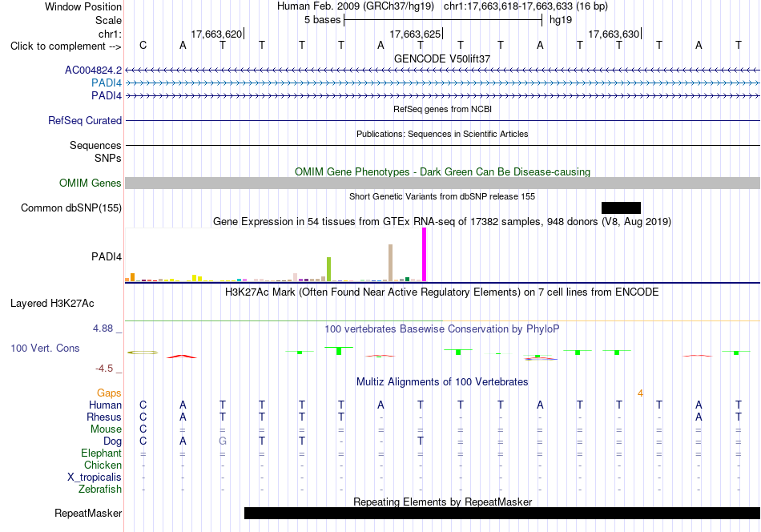Open the dark blue PADI4 transcript label

(107, 95)
